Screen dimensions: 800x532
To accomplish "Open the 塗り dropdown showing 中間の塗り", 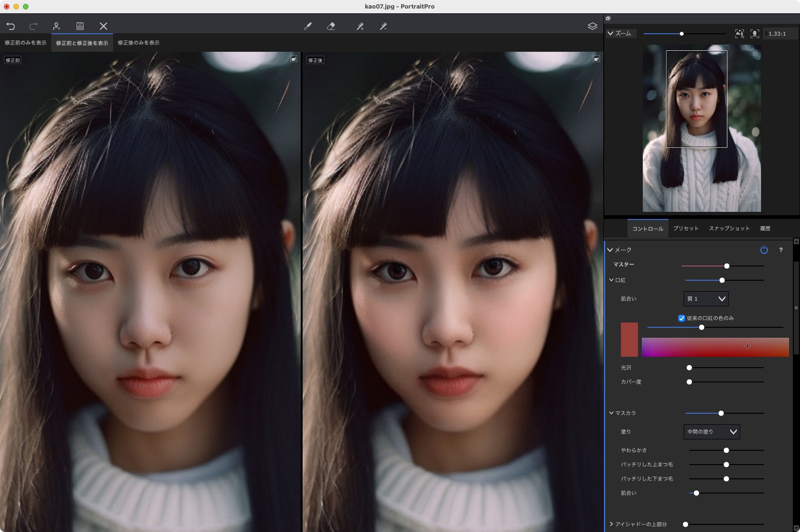I will 712,432.
